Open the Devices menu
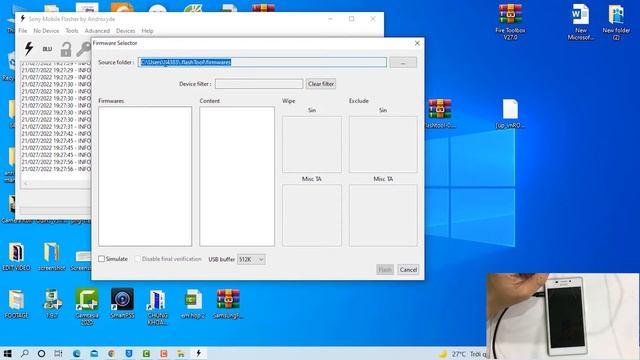The image size is (640, 360). (126, 31)
